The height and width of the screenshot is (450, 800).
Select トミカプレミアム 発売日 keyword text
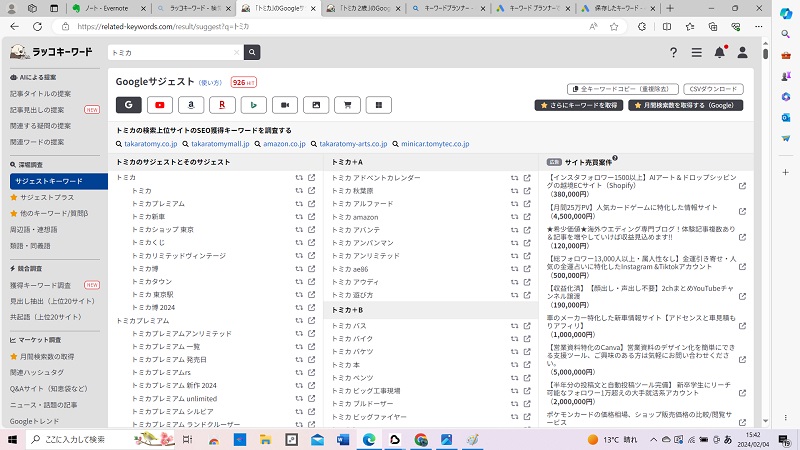[169, 359]
